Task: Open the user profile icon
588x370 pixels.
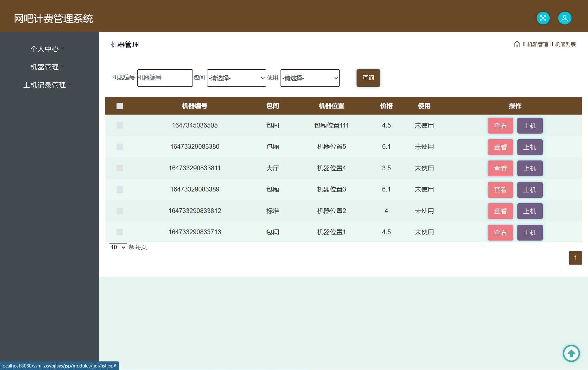Action: [x=565, y=18]
